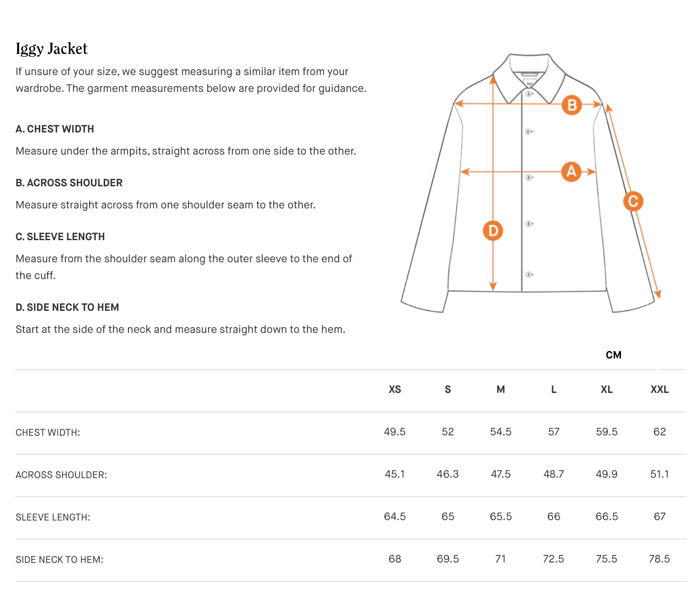Click the orange A chest width marker

tap(571, 172)
